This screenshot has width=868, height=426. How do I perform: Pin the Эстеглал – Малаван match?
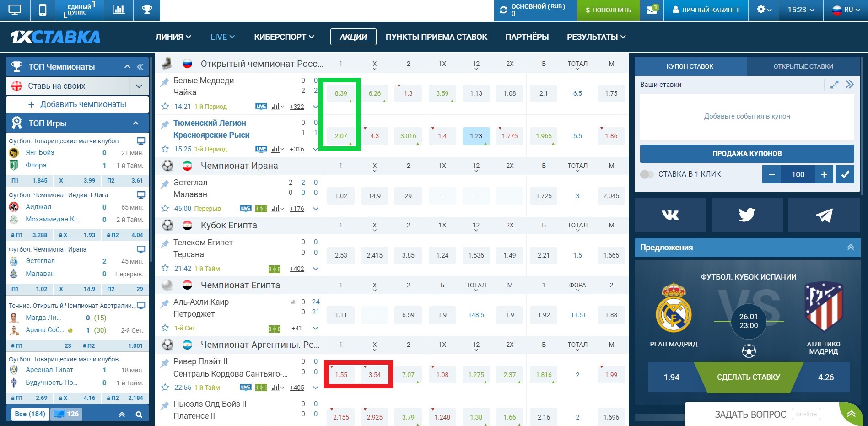coord(164,184)
